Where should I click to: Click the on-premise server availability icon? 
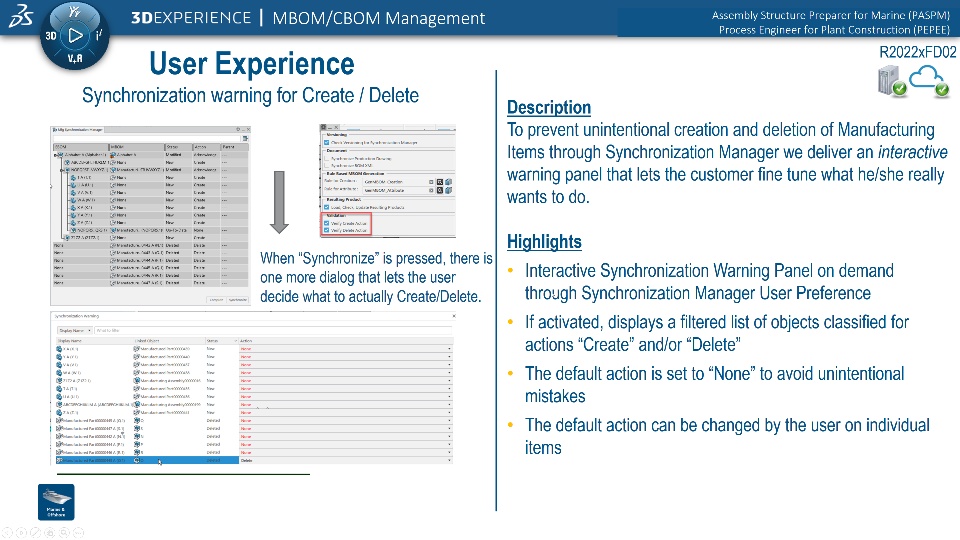891,81
